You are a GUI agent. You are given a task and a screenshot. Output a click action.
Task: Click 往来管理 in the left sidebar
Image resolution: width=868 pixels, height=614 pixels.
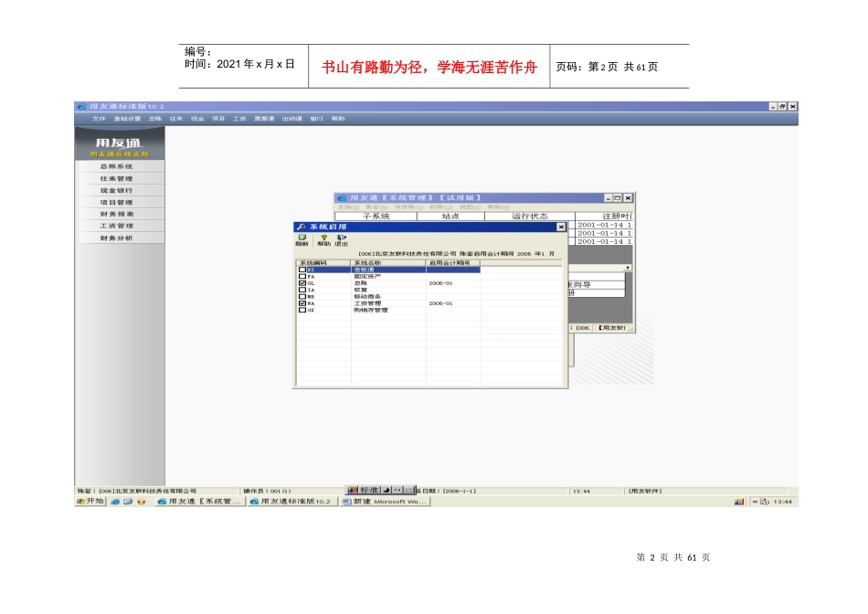[x=120, y=178]
